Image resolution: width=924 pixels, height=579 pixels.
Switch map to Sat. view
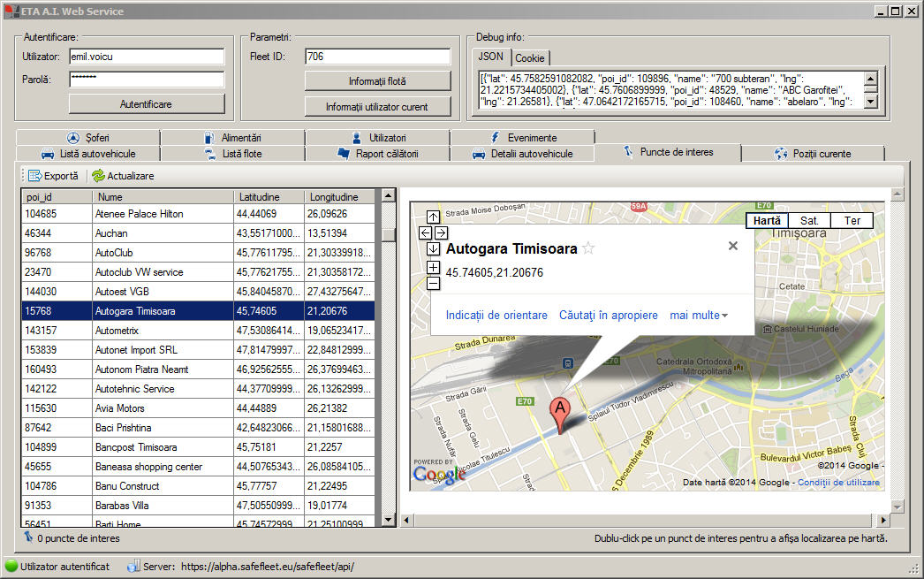pyautogui.click(x=809, y=220)
